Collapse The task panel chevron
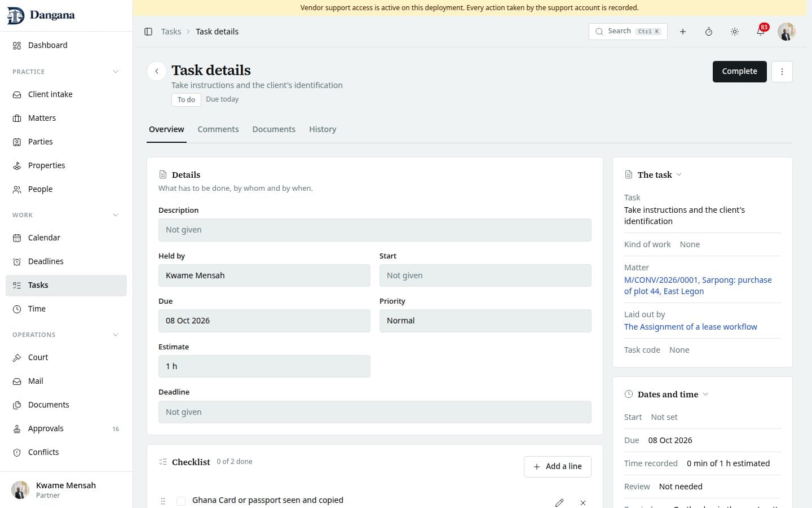 point(679,174)
